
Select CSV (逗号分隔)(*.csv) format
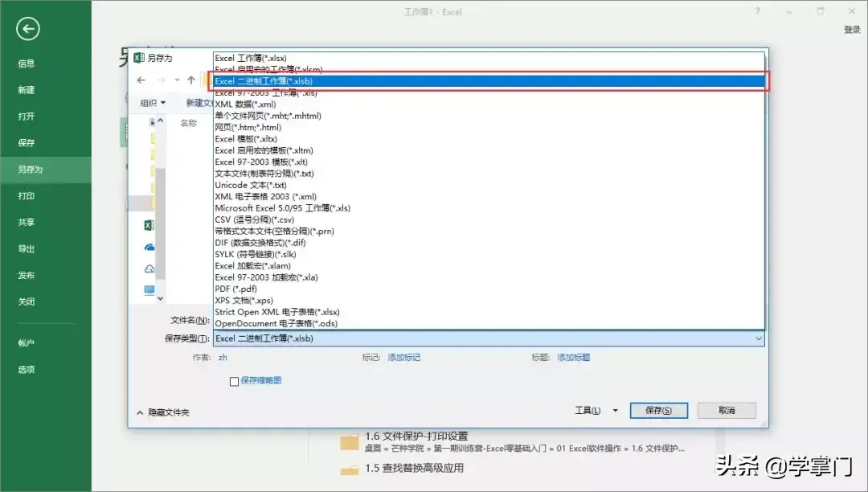tap(489, 219)
